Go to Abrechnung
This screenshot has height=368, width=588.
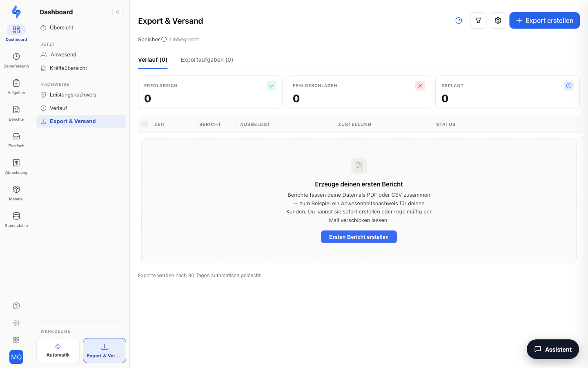[x=16, y=166]
